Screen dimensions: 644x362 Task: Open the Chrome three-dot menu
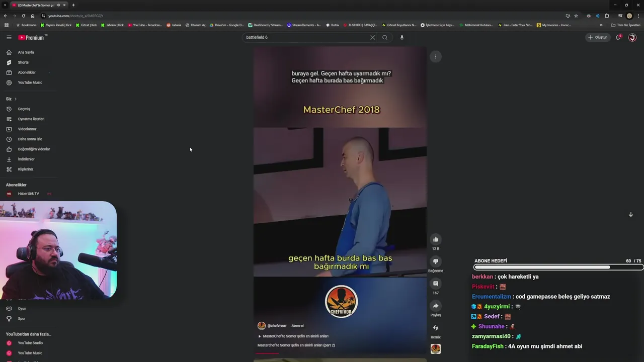click(x=638, y=16)
